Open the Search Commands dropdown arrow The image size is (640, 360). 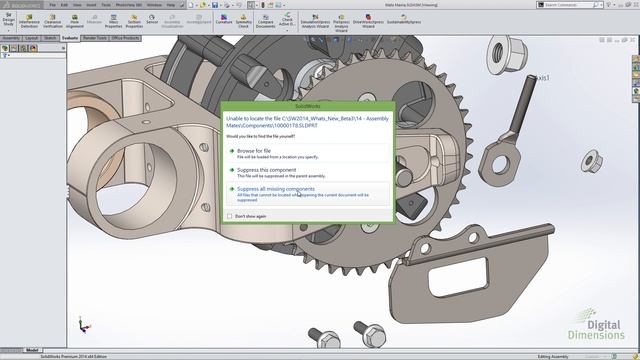[x=602, y=5]
